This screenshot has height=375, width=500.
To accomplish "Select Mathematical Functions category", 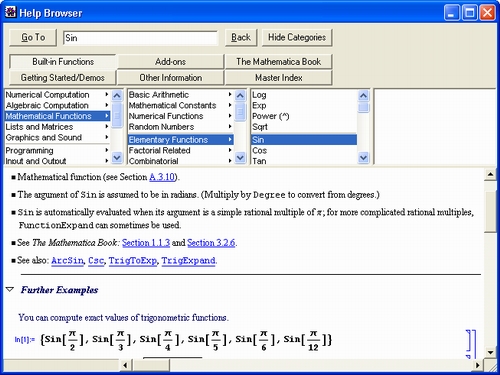I will pos(57,116).
